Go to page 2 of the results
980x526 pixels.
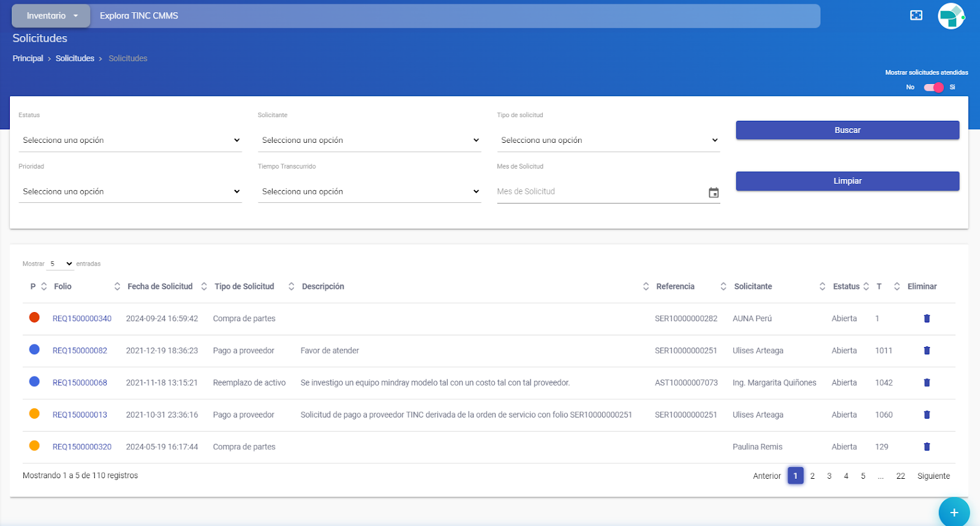click(x=812, y=476)
